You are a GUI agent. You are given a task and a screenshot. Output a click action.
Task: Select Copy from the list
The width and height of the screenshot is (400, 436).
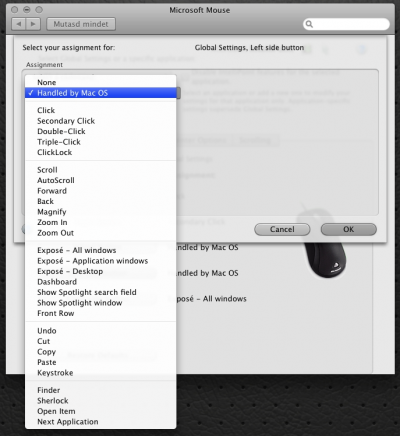tap(100, 352)
